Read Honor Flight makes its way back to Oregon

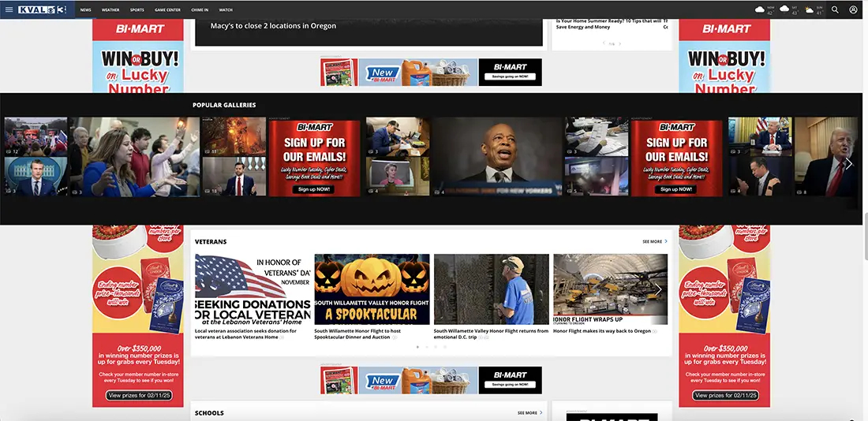tap(602, 331)
